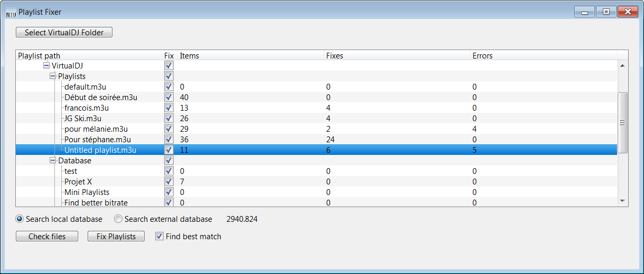
Task: Toggle Fix checkbox for JG Ski.m3u
Action: click(x=169, y=119)
